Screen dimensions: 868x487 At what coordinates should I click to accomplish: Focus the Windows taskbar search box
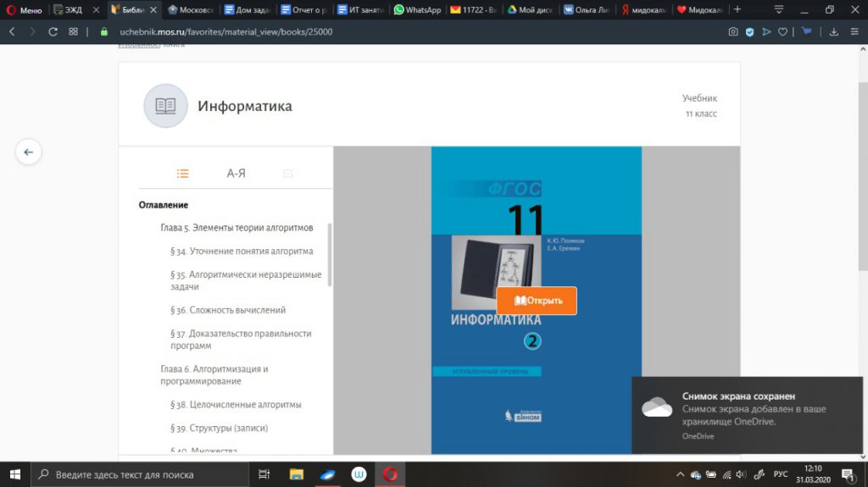click(140, 474)
